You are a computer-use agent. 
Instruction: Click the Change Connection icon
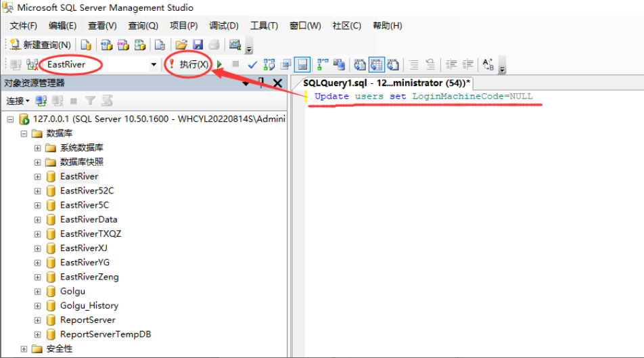pyautogui.click(x=32, y=64)
